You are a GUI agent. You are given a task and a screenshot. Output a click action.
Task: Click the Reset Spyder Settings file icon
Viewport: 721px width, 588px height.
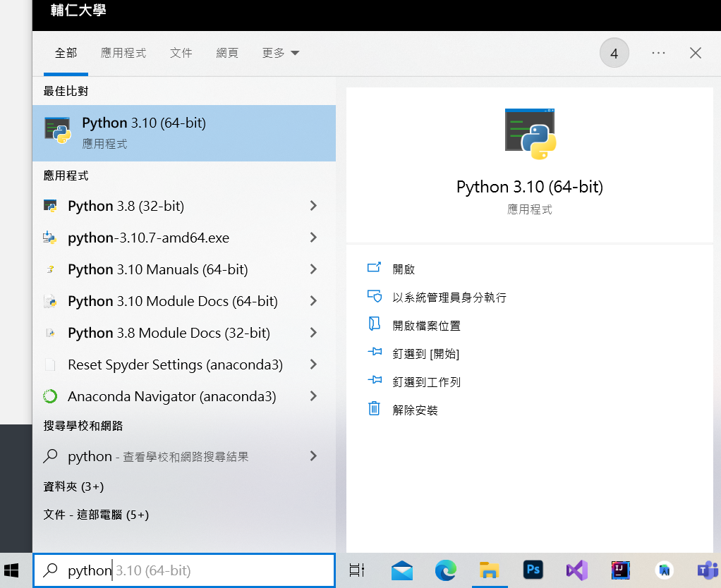tap(50, 365)
